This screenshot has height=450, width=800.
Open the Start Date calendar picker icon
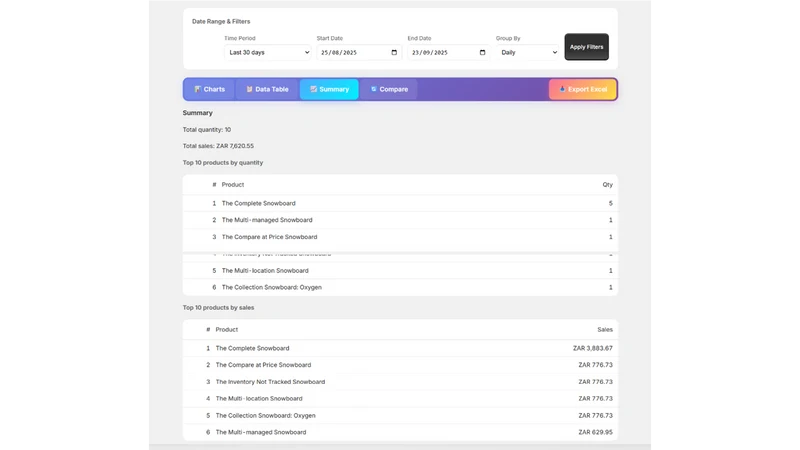click(x=394, y=53)
